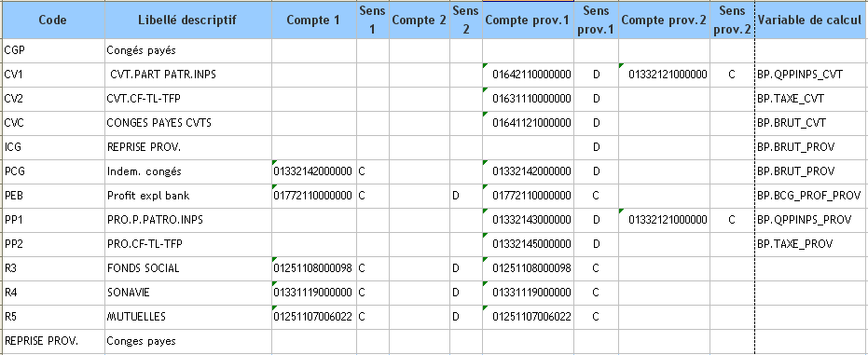Select Profit expl bank description cell
Viewport: 868px width, 355px height.
[x=187, y=196]
